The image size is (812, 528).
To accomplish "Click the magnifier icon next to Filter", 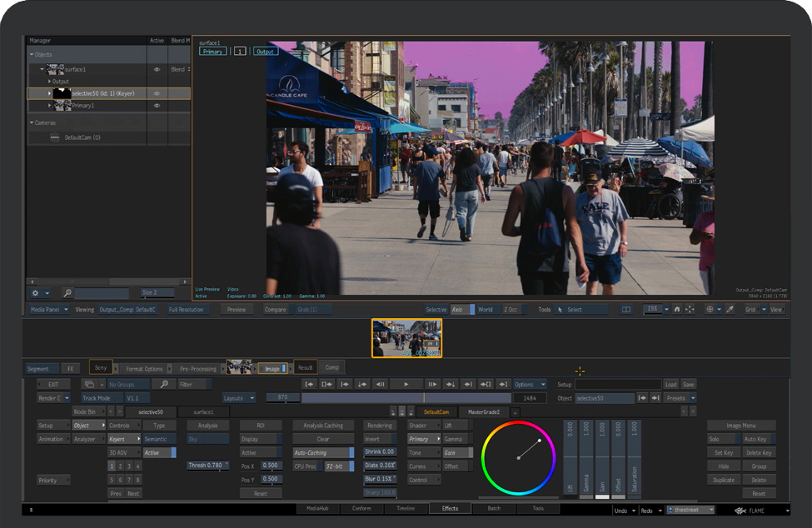I will click(163, 385).
